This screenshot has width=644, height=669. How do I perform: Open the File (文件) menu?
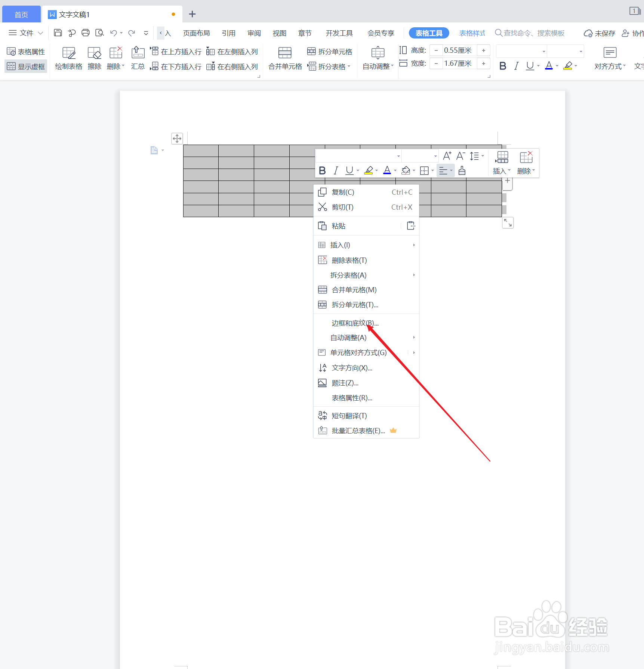pyautogui.click(x=26, y=33)
